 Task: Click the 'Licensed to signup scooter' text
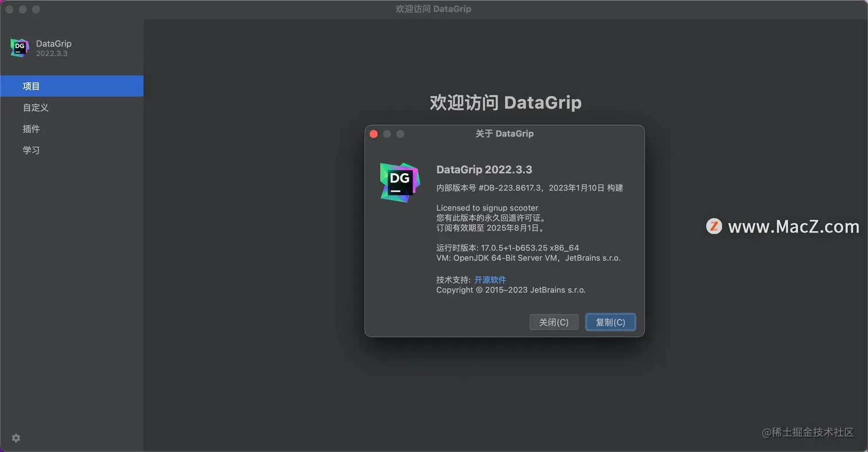(487, 208)
